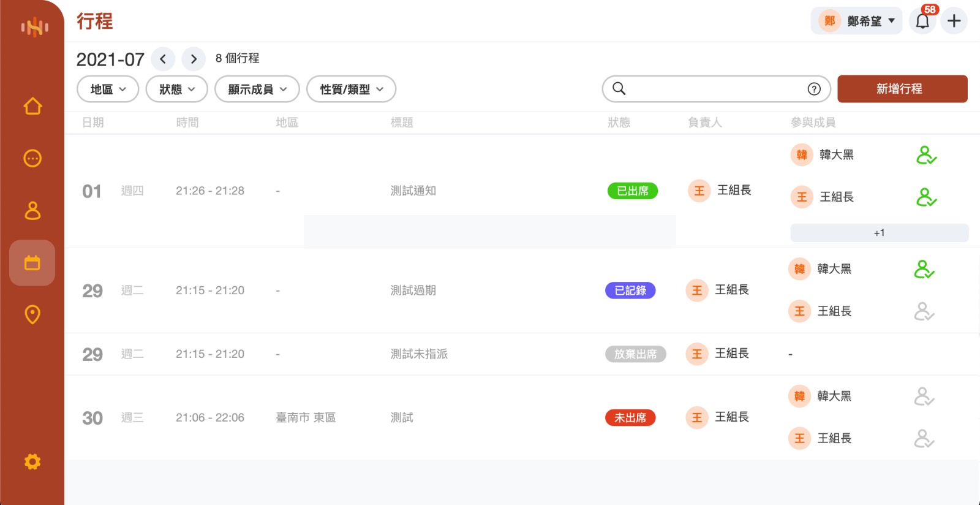Click the 行程 page title
The image size is (980, 505).
[x=94, y=21]
